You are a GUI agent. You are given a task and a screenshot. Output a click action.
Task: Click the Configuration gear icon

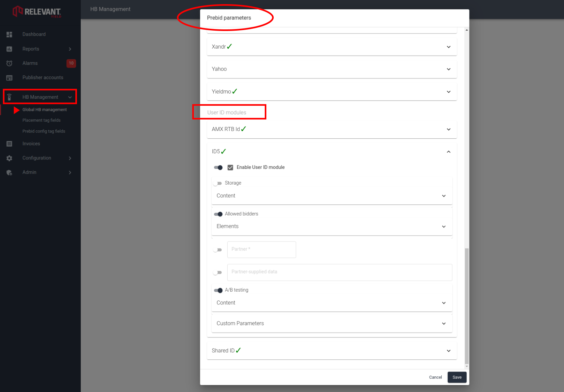pos(9,158)
